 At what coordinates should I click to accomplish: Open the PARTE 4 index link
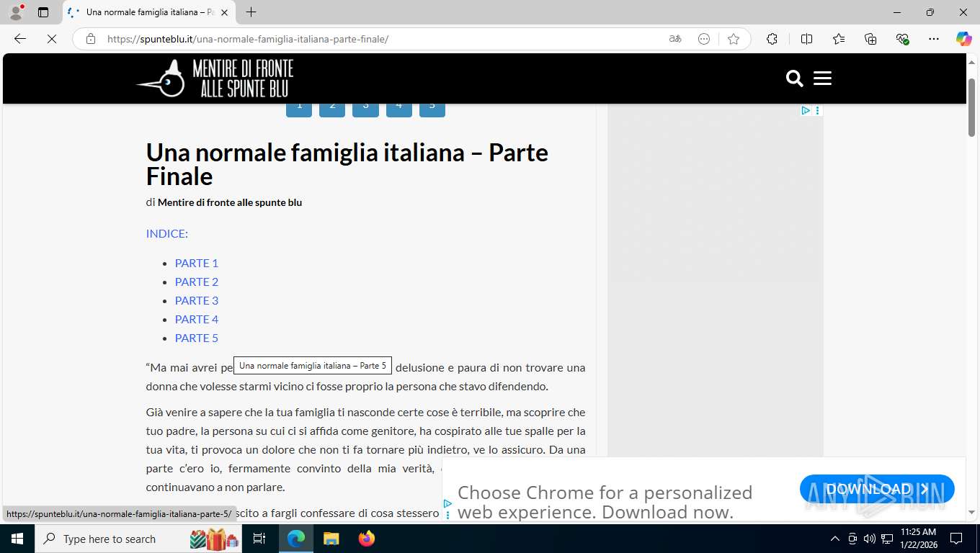coord(197,319)
